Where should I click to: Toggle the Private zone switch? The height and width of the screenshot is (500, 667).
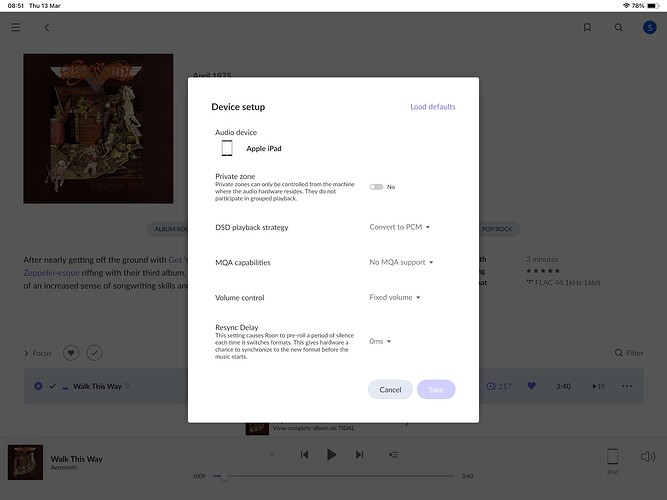click(376, 187)
